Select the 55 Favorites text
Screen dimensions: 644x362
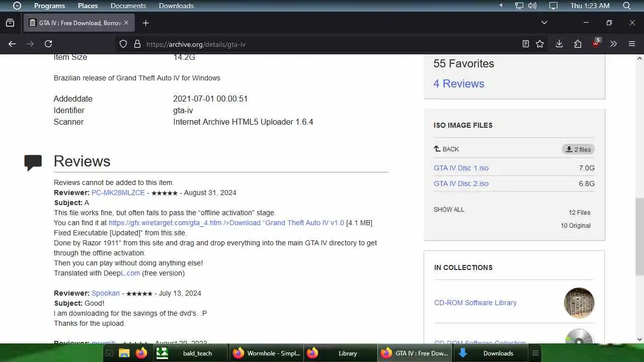(x=463, y=63)
